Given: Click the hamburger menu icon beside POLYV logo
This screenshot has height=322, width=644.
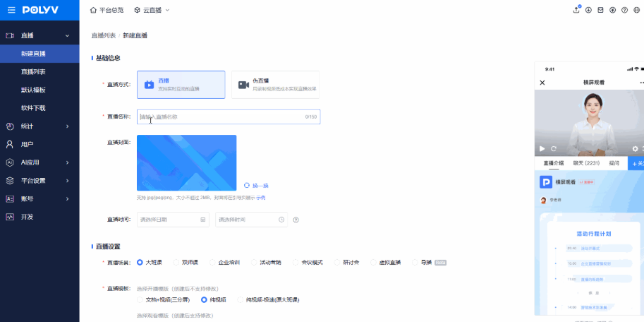Looking at the screenshot, I should point(11,10).
